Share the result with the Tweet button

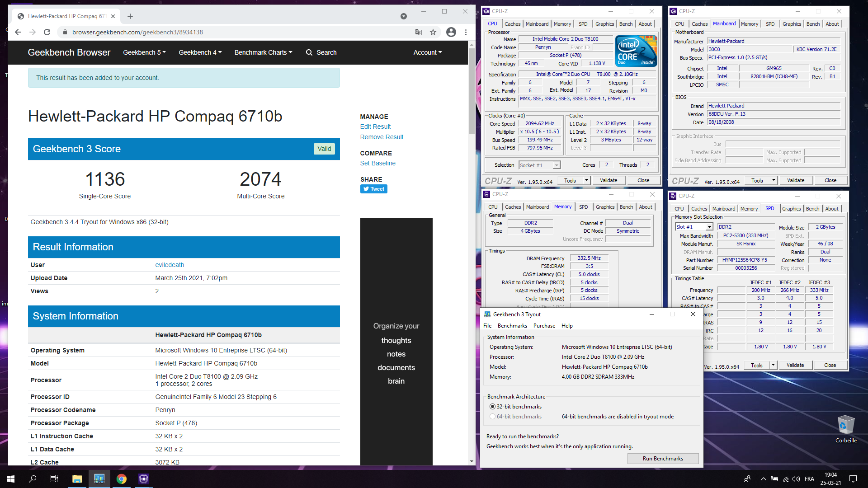point(374,189)
